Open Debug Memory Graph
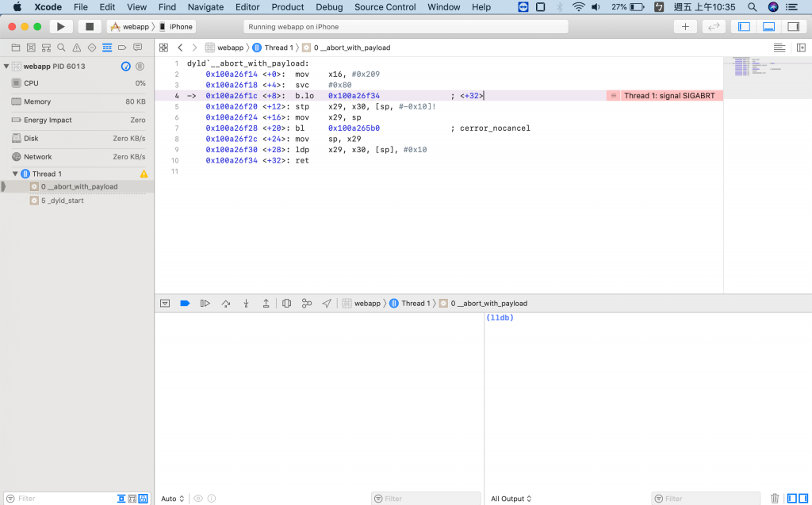The image size is (812, 505). [307, 304]
